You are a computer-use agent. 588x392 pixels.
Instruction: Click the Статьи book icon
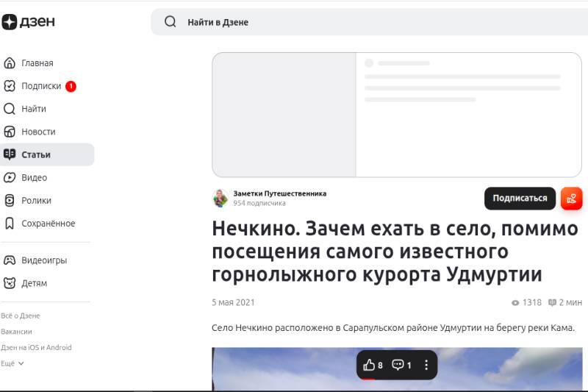(x=10, y=154)
